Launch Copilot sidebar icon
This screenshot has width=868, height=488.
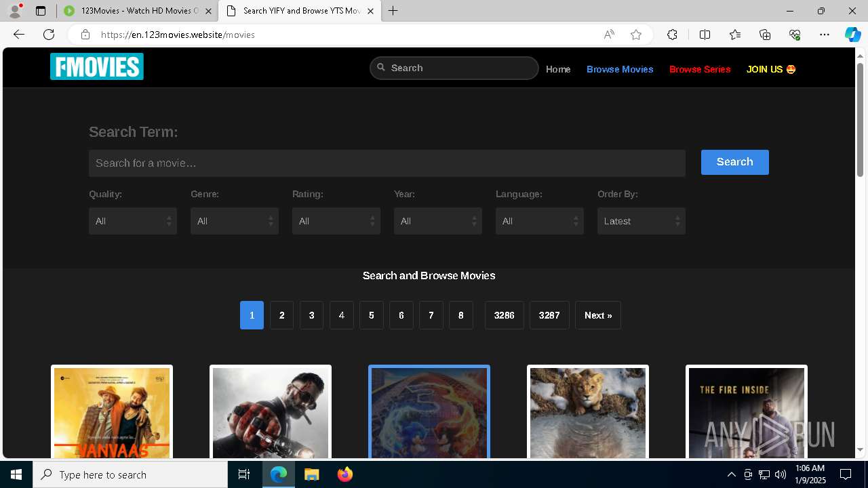click(x=853, y=35)
